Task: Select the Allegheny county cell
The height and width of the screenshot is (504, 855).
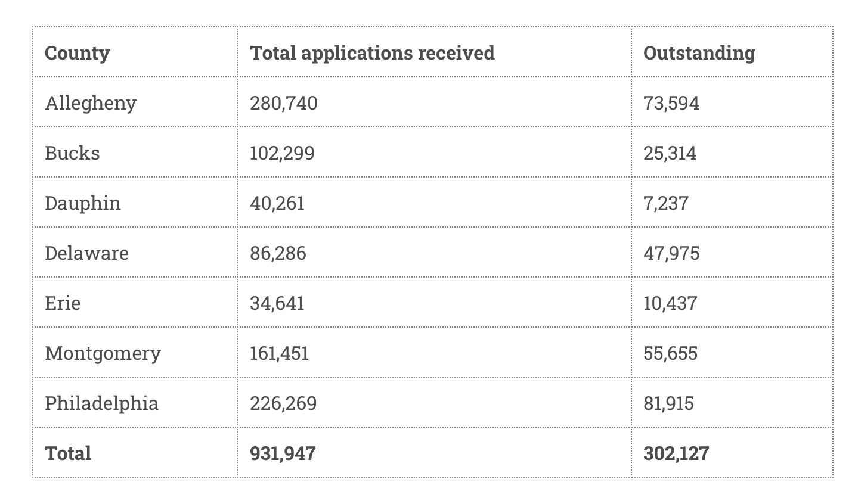Action: [91, 103]
